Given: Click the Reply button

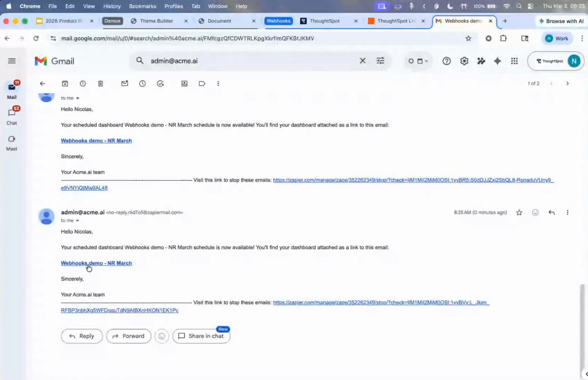Looking at the screenshot, I should [82, 336].
